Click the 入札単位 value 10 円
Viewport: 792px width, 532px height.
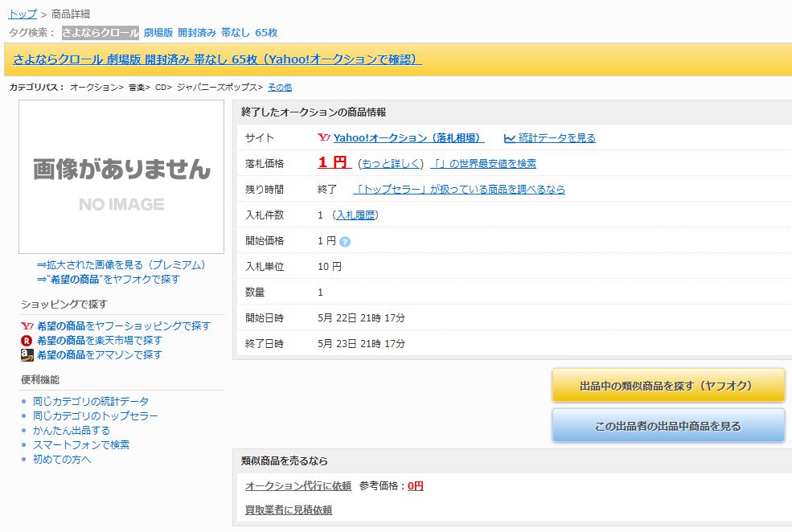coord(330,267)
